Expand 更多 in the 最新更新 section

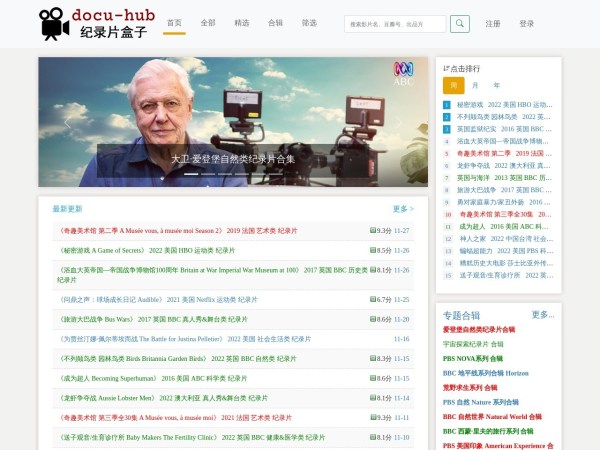(x=402, y=209)
